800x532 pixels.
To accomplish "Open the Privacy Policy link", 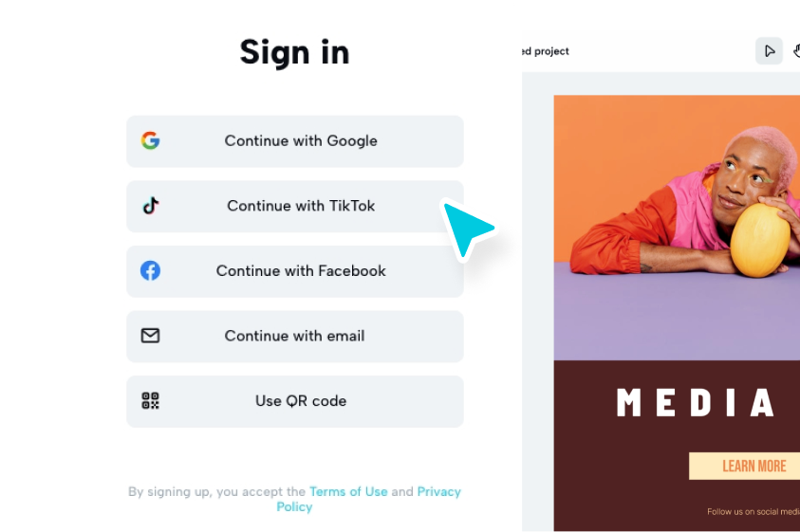I will pyautogui.click(x=368, y=499).
